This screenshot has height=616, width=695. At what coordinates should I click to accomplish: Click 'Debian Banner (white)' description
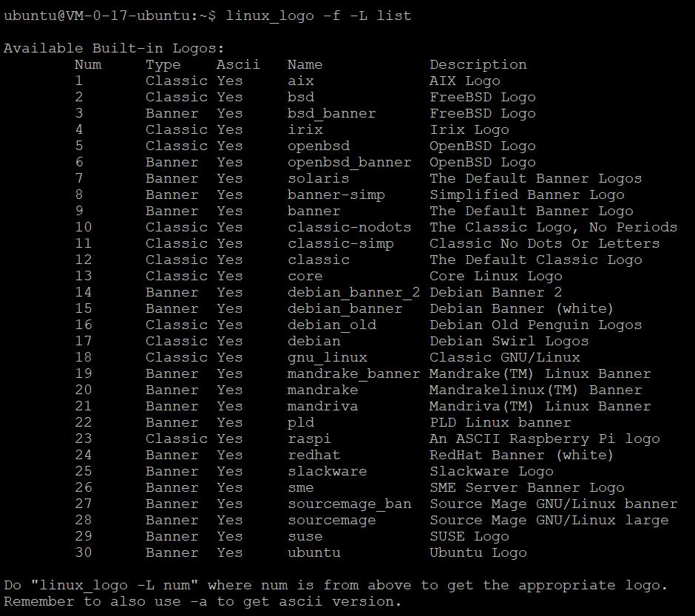522,309
